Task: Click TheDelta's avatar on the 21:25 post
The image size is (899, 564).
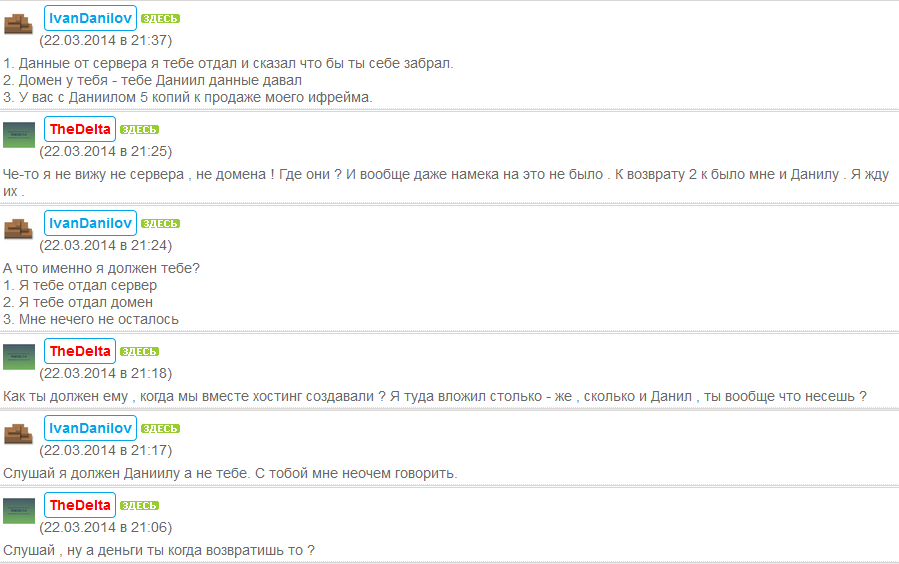Action: coord(19,134)
